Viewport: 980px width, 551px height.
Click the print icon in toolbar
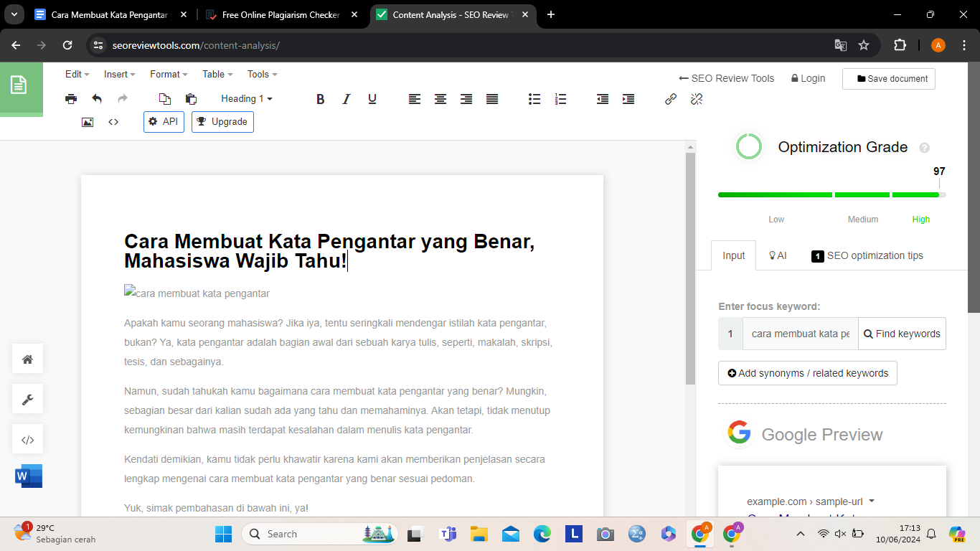[71, 99]
